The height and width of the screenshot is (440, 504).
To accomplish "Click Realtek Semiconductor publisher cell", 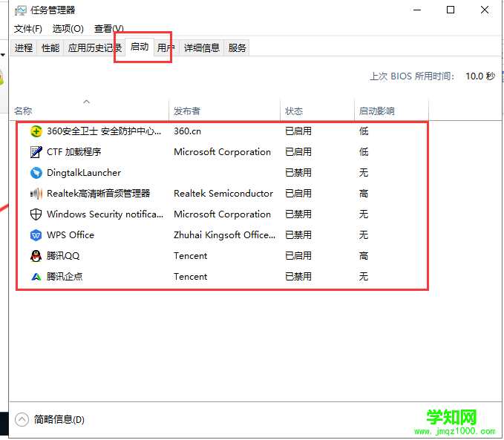I will (x=223, y=194).
